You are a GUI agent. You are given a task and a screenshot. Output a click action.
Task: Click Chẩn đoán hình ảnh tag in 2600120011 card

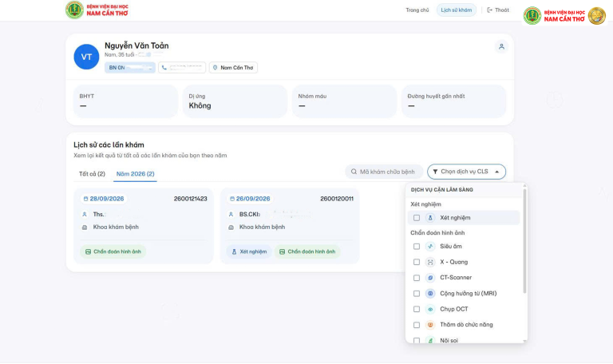pos(307,251)
